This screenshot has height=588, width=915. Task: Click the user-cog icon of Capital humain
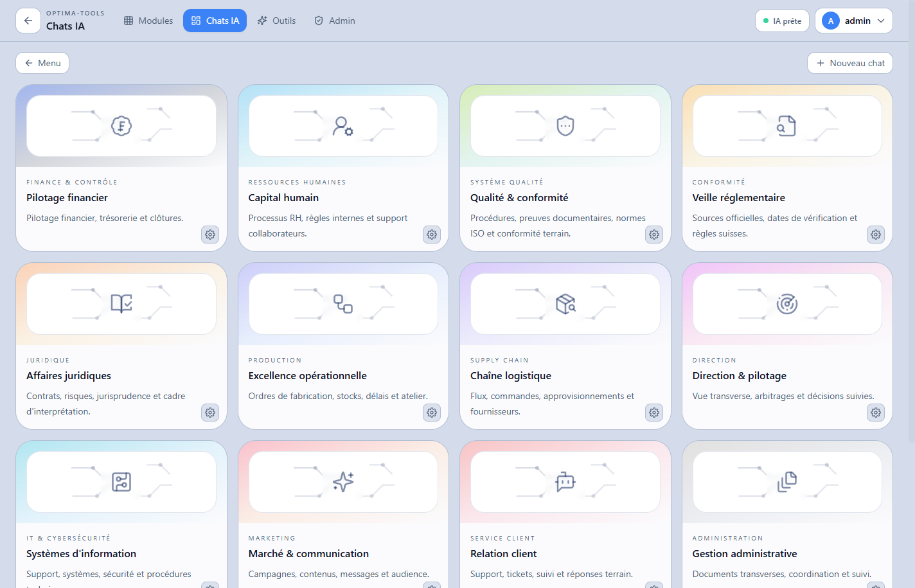(x=343, y=126)
